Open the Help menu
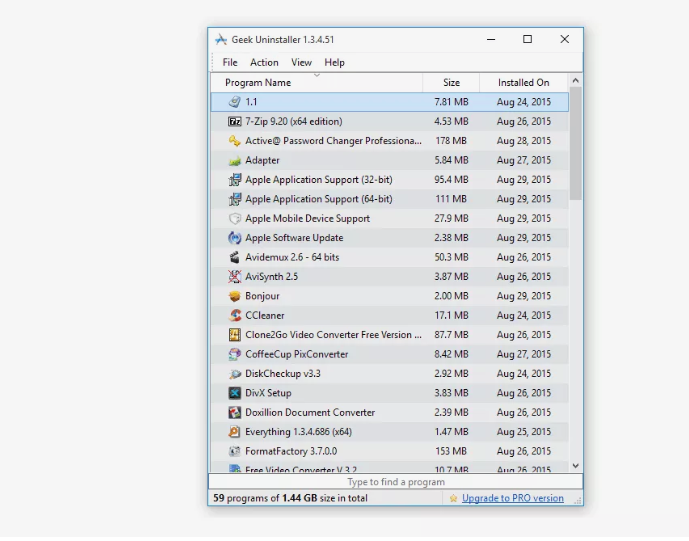This screenshot has height=541, width=689. coord(334,62)
